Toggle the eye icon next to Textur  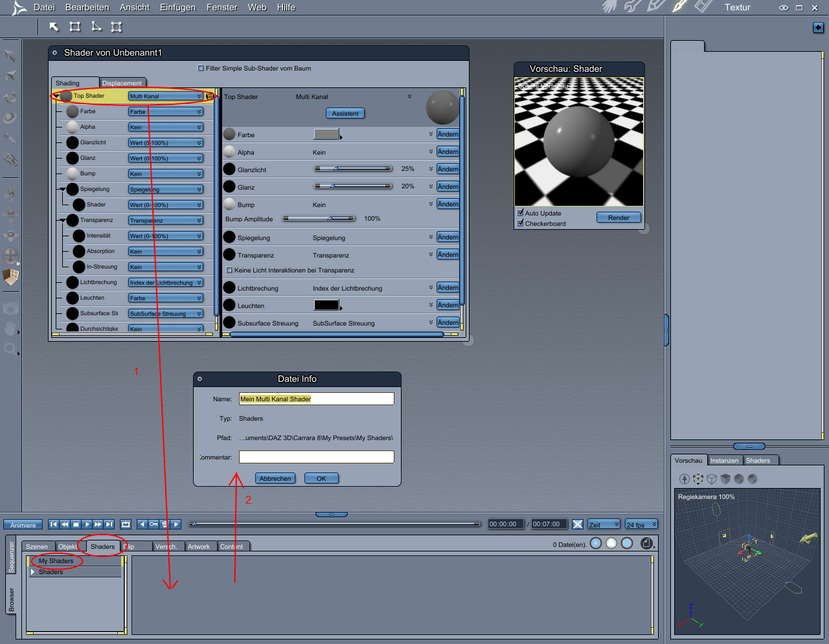[783, 8]
